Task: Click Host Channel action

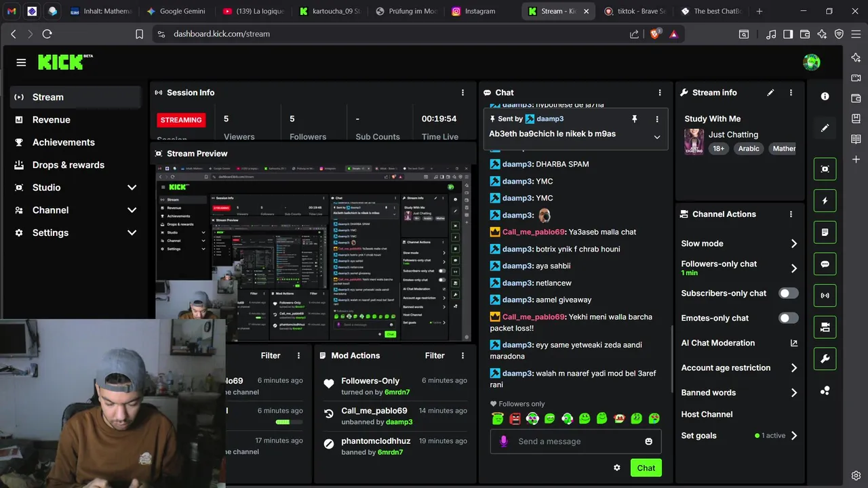Action: 707,414
